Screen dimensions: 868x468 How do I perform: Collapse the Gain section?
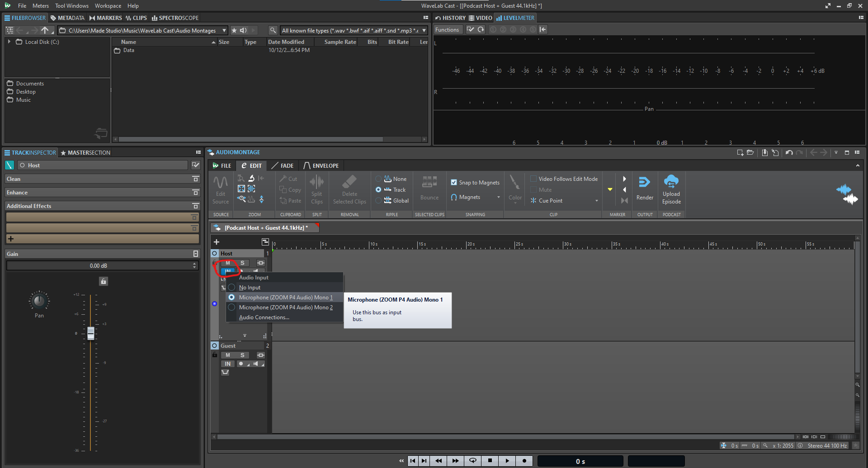click(195, 254)
